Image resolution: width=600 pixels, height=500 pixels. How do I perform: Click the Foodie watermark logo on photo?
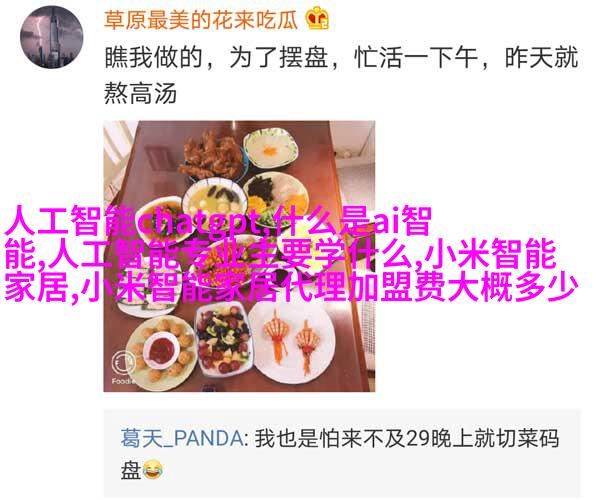(x=123, y=366)
